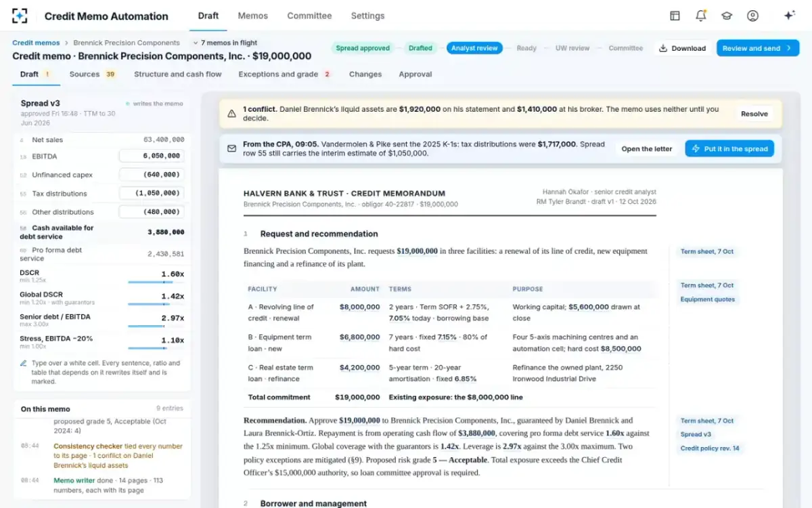This screenshot has height=508, width=812.
Task: Click the $5,600,000 drawn amount
Action: coord(588,307)
